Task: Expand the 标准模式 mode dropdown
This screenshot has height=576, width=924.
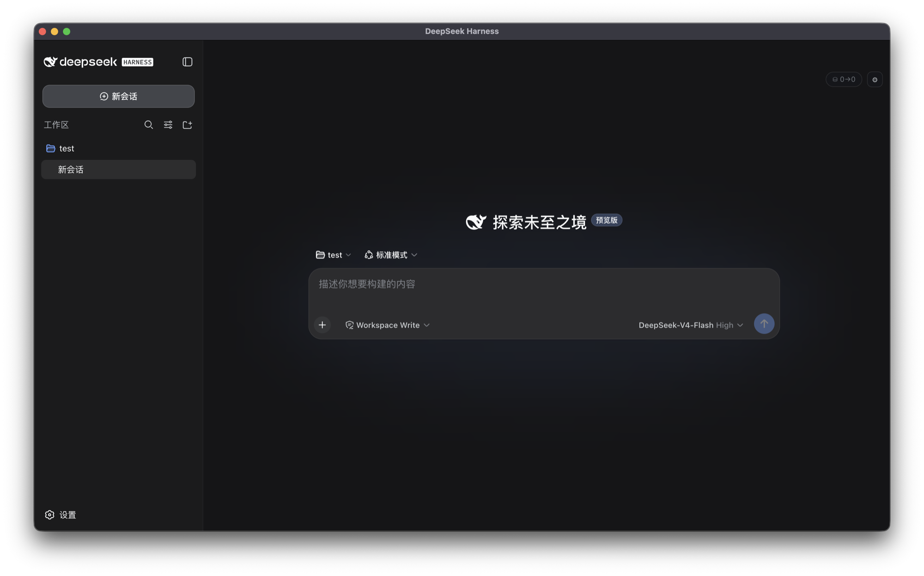Action: (x=391, y=255)
